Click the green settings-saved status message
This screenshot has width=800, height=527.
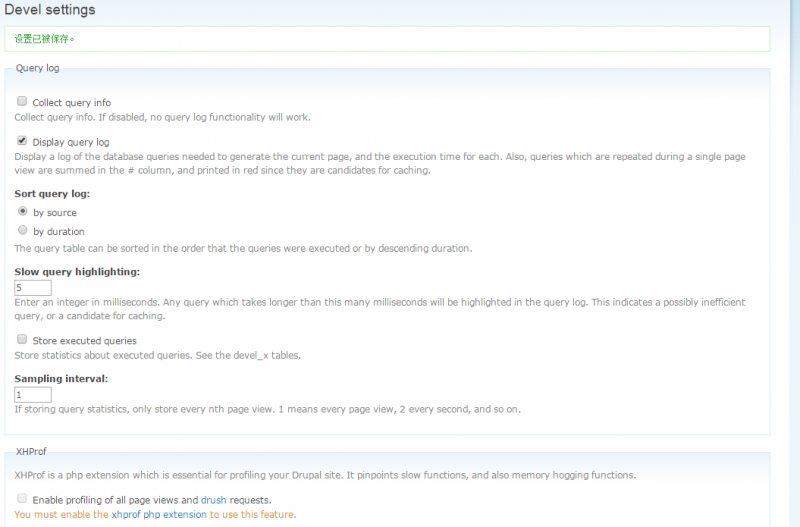coord(387,39)
